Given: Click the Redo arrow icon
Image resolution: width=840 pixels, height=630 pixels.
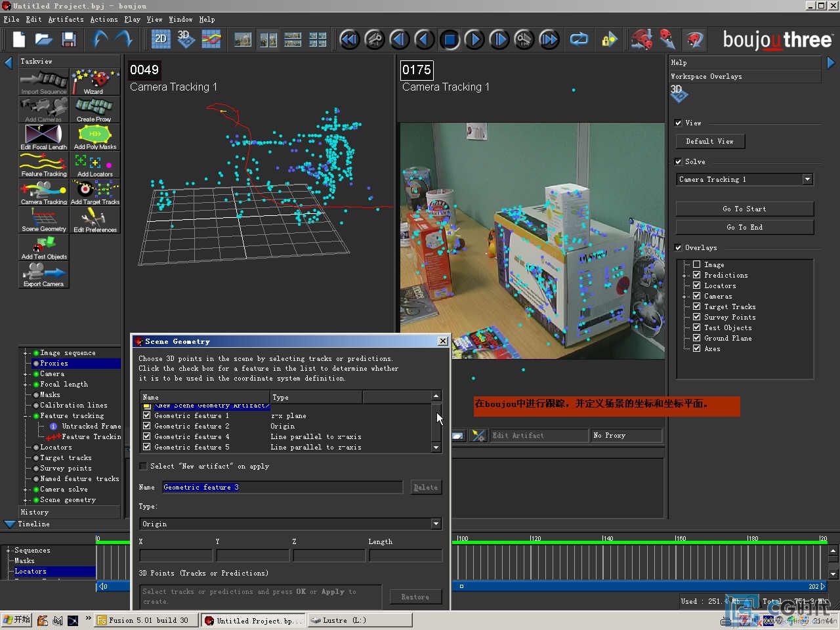Looking at the screenshot, I should point(124,40).
